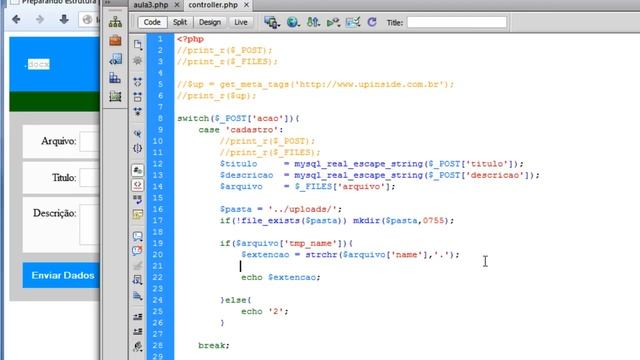The height and width of the screenshot is (360, 640).
Task: Open the green framed-image panel icon
Action: tap(115, 96)
